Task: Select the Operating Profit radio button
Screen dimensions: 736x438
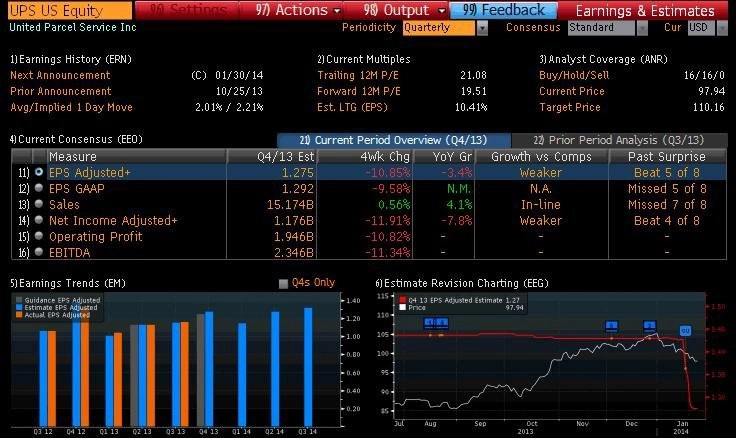Action: [39, 235]
